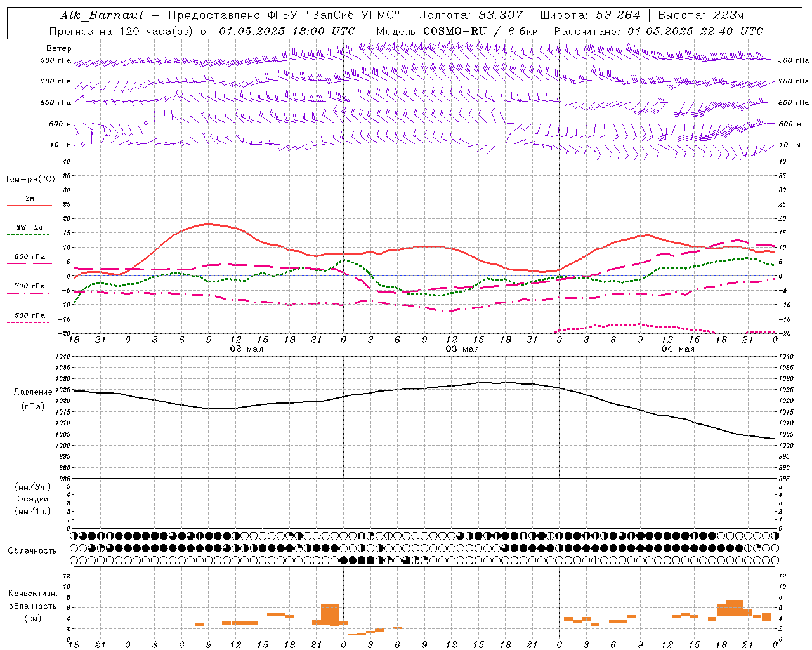Click the 500 м wind level label at left
The width and height of the screenshot is (812, 650).
pos(61,124)
